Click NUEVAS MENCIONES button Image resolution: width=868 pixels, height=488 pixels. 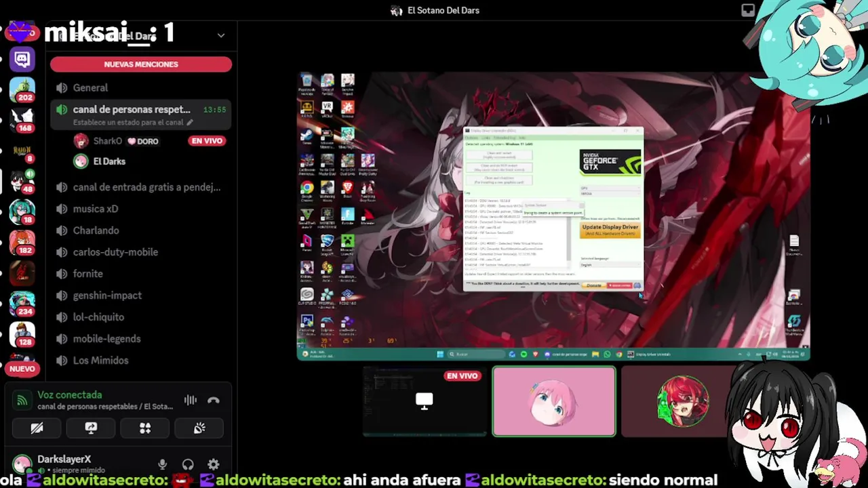coord(141,64)
